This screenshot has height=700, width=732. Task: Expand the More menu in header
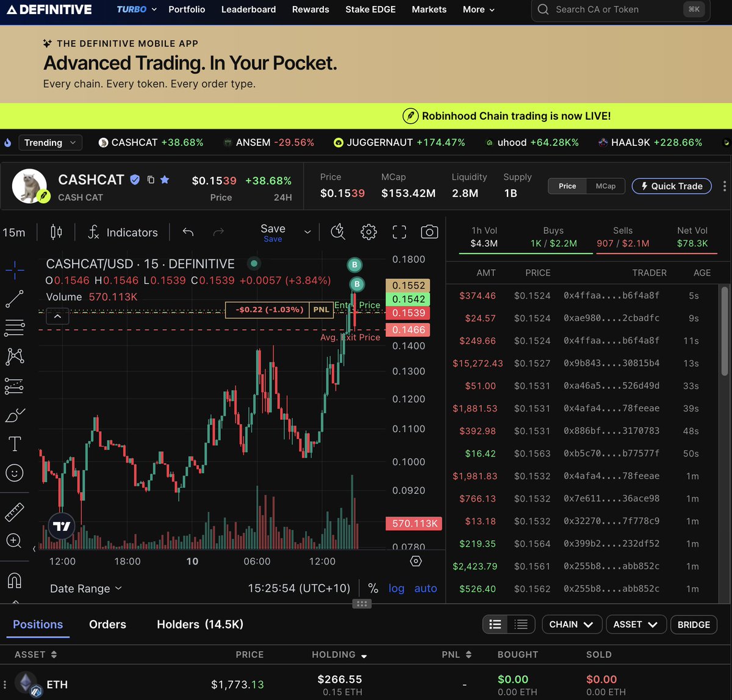(x=479, y=10)
